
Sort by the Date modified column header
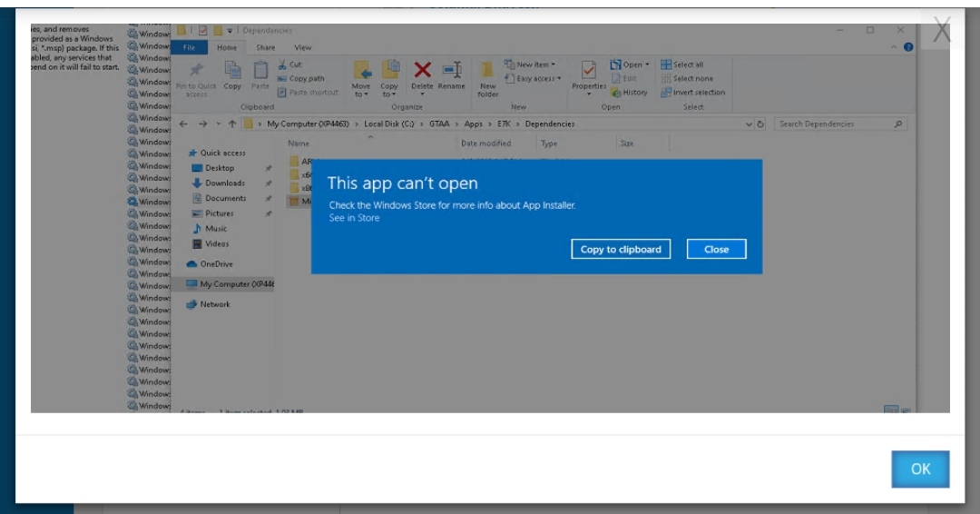click(485, 143)
